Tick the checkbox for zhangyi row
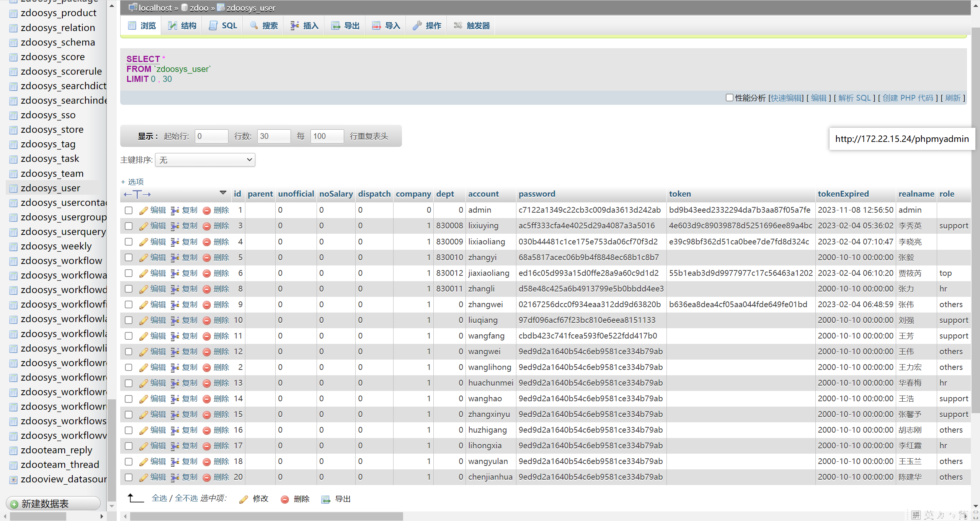Screen dimensions: 980x521 (129, 258)
